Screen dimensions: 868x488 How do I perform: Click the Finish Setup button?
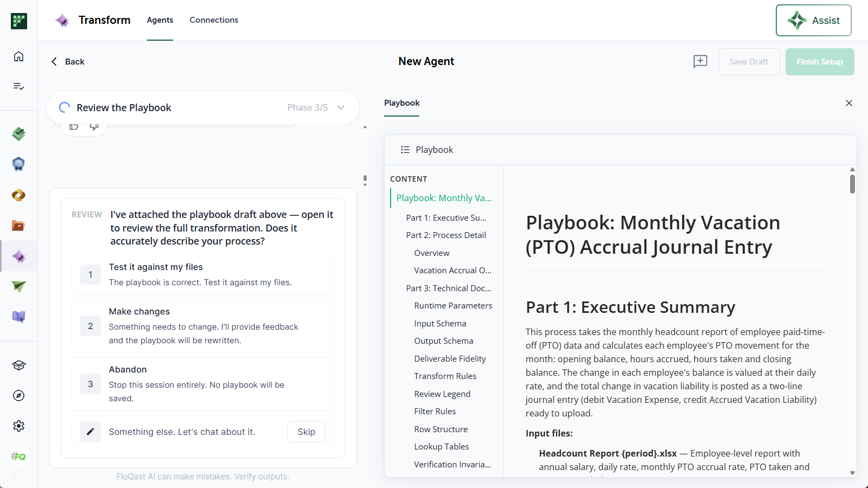(x=820, y=62)
